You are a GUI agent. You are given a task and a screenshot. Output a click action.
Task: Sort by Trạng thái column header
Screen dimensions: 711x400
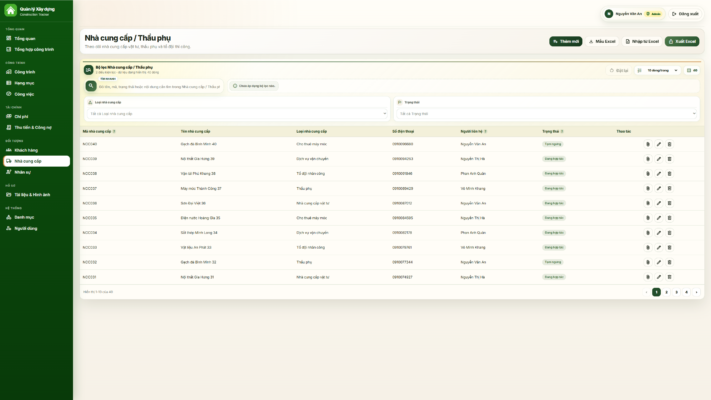point(553,132)
